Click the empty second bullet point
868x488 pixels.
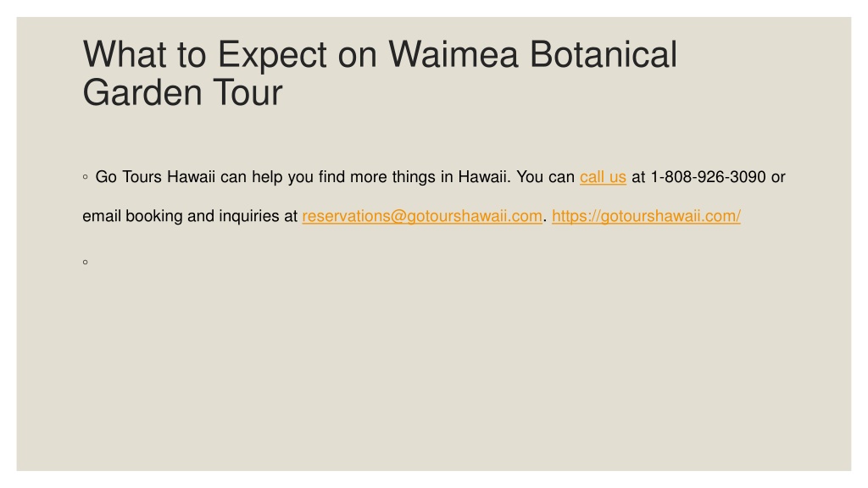[86, 263]
